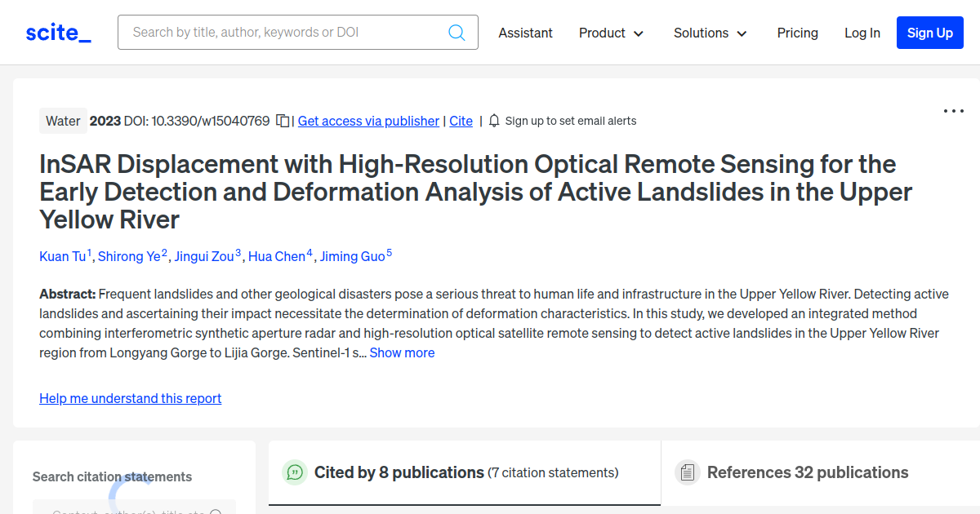Click the copy DOI icon

coord(281,120)
